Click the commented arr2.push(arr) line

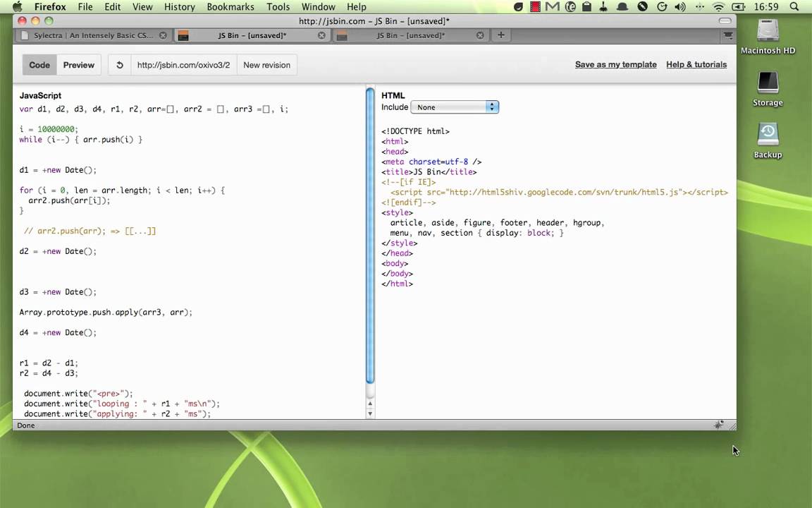[x=90, y=231]
